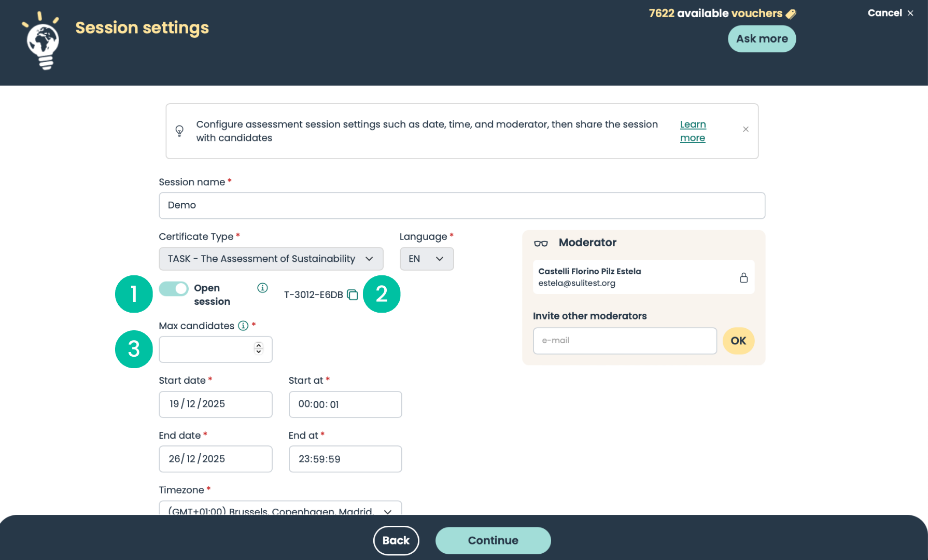928x560 pixels.
Task: Go Back to the previous step
Action: coord(396,540)
